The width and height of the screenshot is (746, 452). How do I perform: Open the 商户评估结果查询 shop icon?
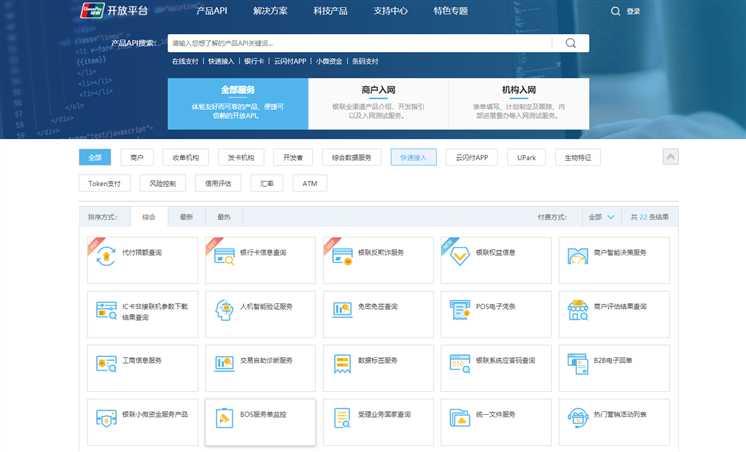point(578,310)
